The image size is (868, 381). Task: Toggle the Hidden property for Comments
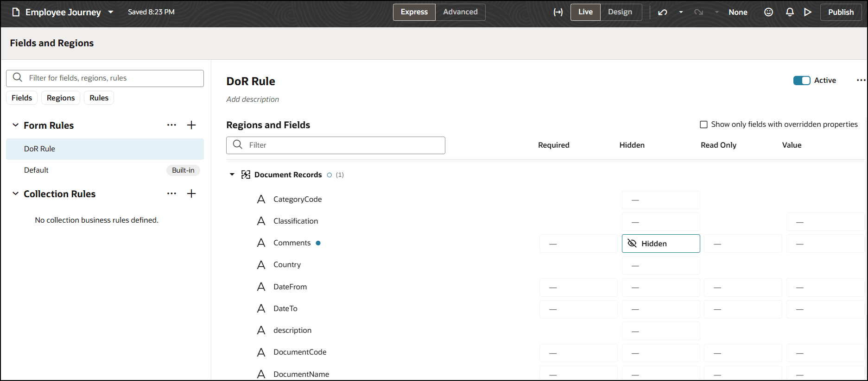(x=660, y=244)
